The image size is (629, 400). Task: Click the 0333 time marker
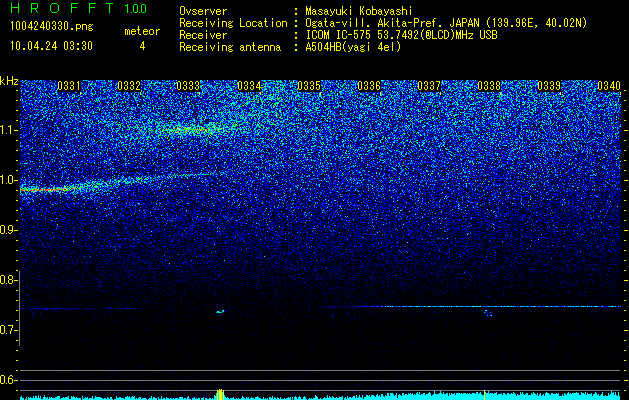tap(188, 86)
